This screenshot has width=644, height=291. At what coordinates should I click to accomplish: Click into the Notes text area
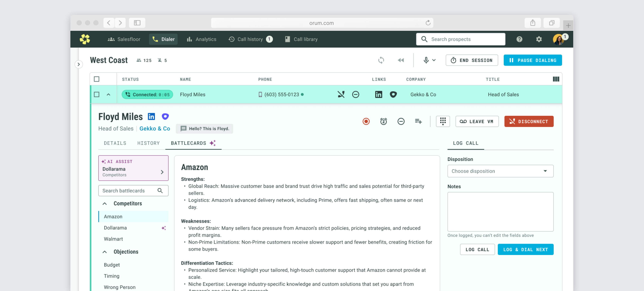click(500, 212)
